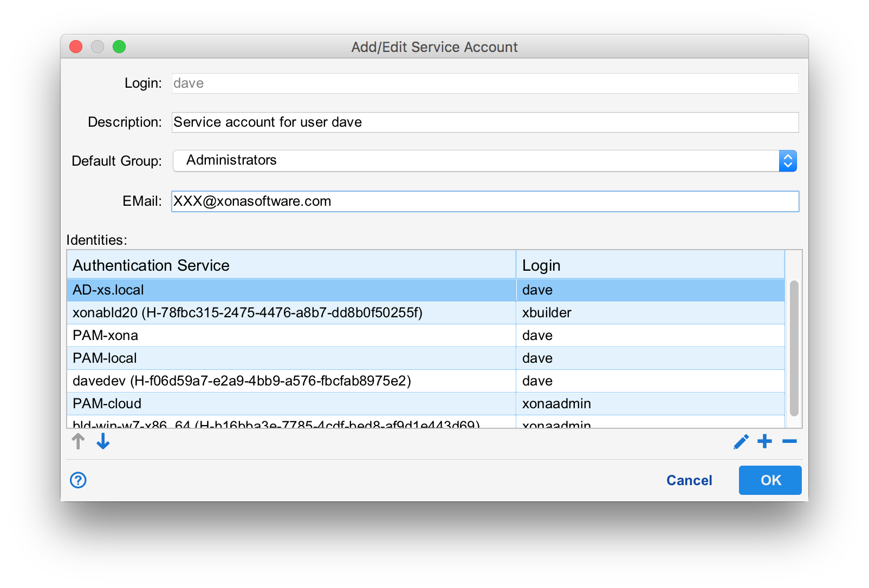
Task: Click the Authentication Service column header
Action: pos(291,265)
